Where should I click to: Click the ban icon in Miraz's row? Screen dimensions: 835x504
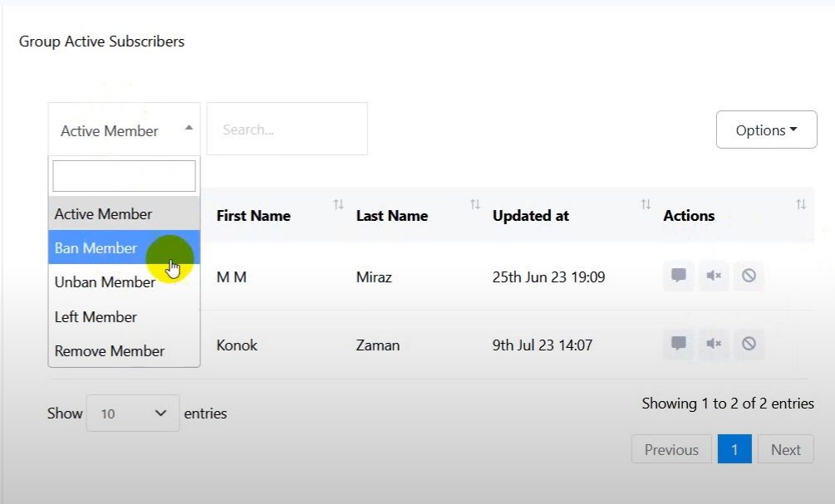[749, 276]
